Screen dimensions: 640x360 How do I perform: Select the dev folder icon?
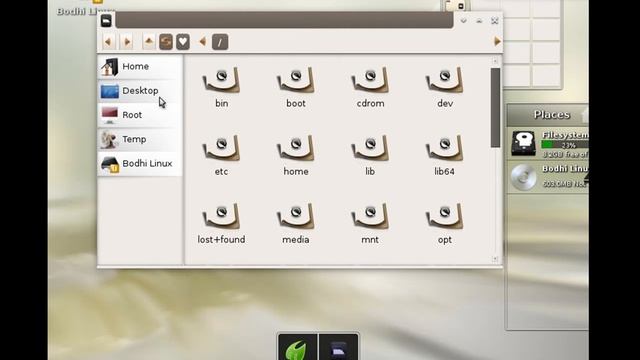pyautogui.click(x=444, y=81)
